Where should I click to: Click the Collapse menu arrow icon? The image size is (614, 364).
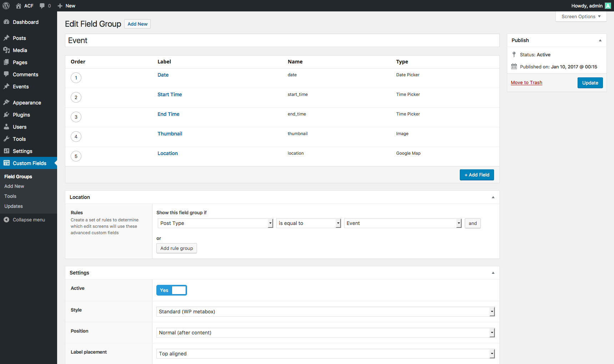[6, 220]
